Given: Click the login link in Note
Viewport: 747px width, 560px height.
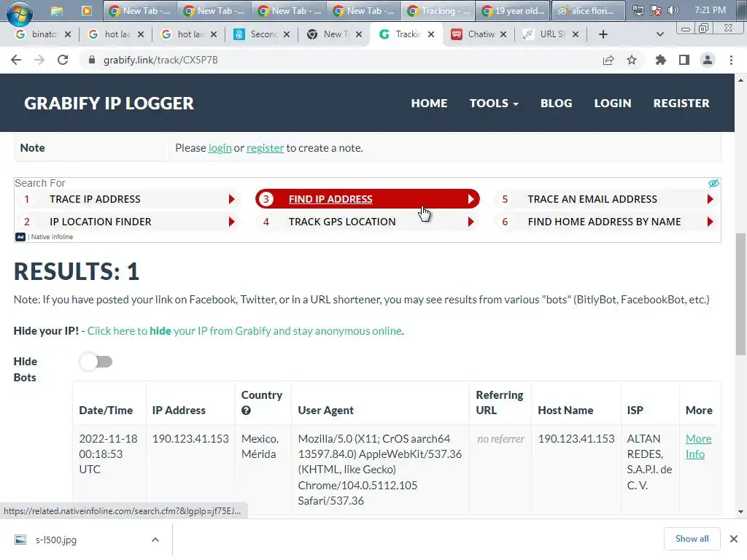Looking at the screenshot, I should [x=220, y=148].
